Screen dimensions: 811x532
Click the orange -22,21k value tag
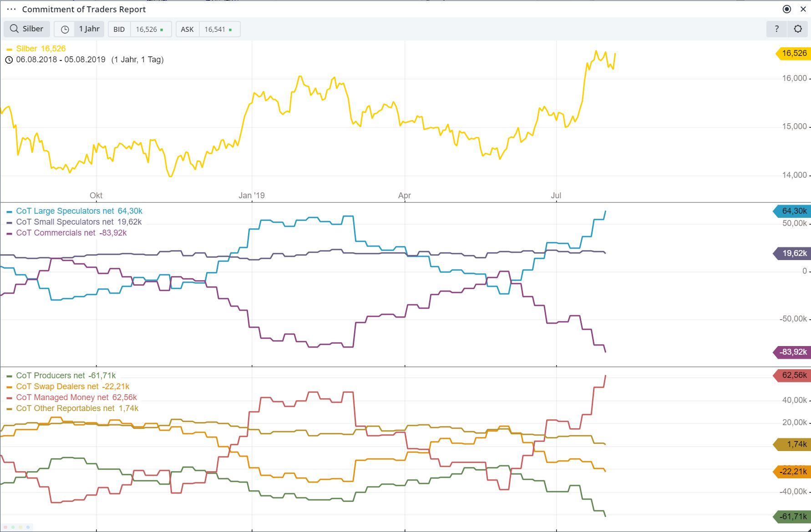792,472
